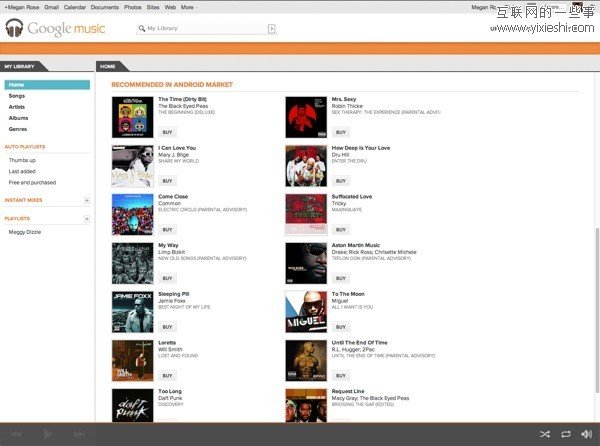Click the search submit arrow button
Screen dimensions: 600x446
[271, 29]
